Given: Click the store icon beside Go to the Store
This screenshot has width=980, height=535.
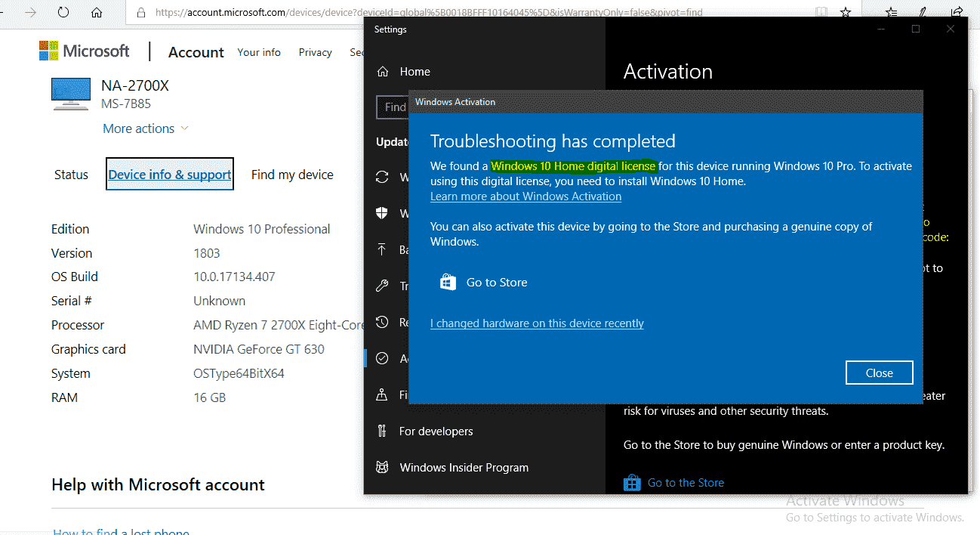Looking at the screenshot, I should click(x=632, y=482).
